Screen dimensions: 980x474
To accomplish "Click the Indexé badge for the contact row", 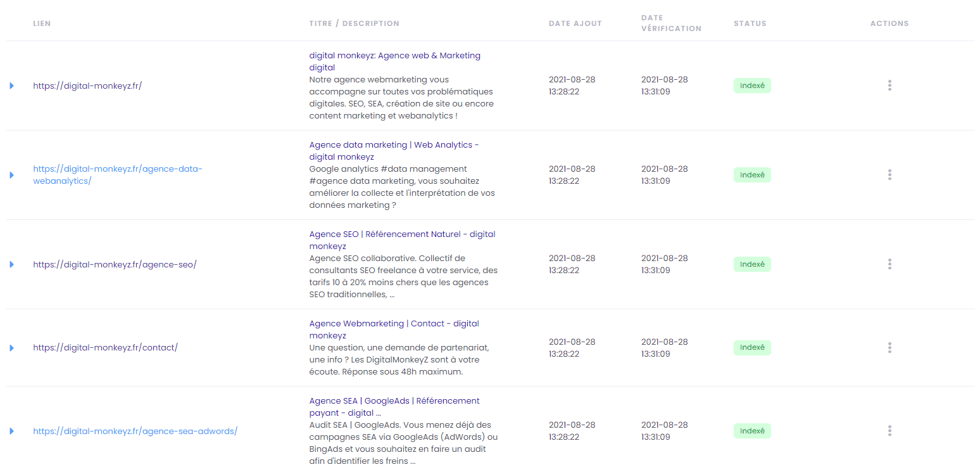I will point(752,347).
